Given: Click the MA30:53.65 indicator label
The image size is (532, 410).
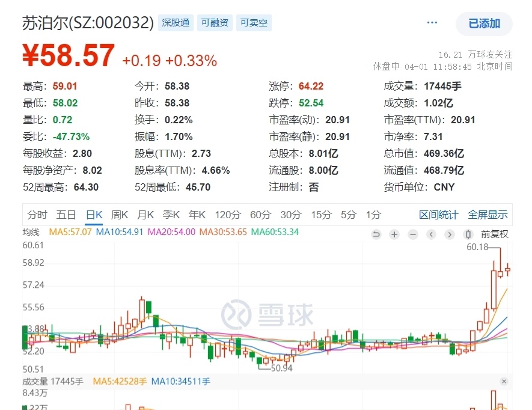Looking at the screenshot, I should (223, 232).
